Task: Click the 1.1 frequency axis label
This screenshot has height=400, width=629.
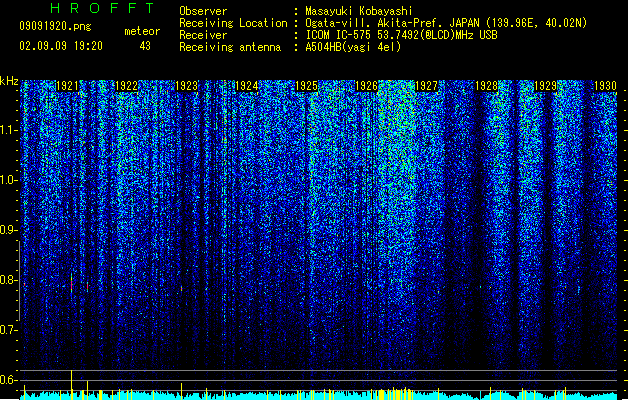Action: click(x=9, y=130)
